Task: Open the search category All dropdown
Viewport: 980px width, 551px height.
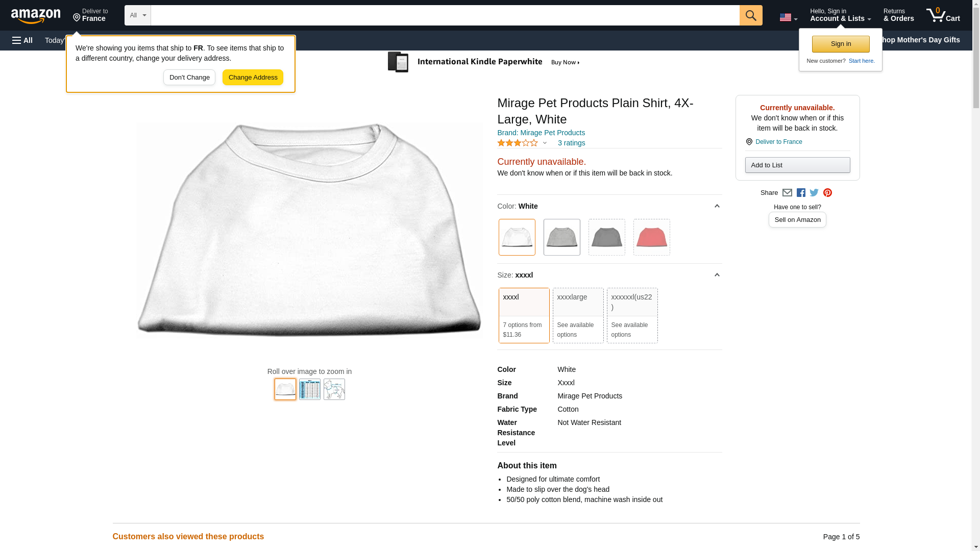Action: coord(137,15)
